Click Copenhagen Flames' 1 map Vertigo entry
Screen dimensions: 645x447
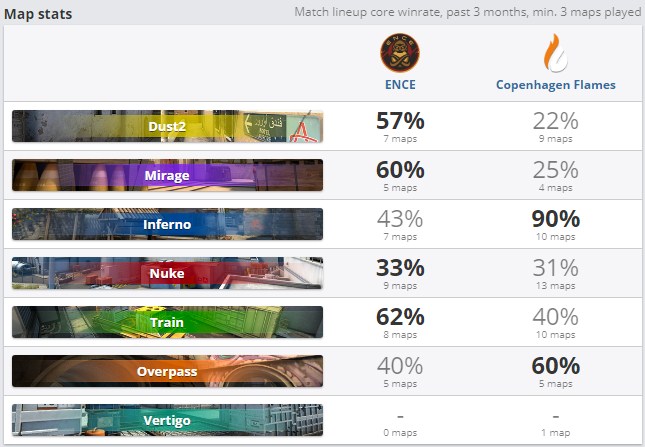coord(555,430)
